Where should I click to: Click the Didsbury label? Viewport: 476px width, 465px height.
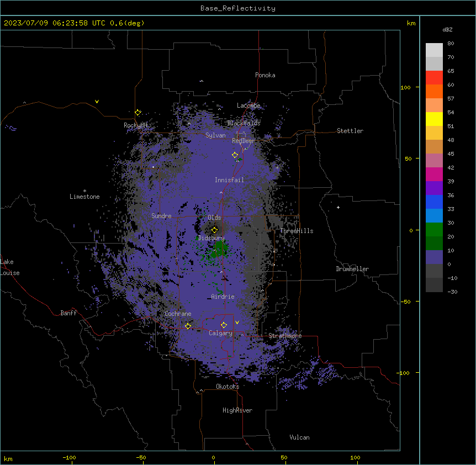point(211,238)
